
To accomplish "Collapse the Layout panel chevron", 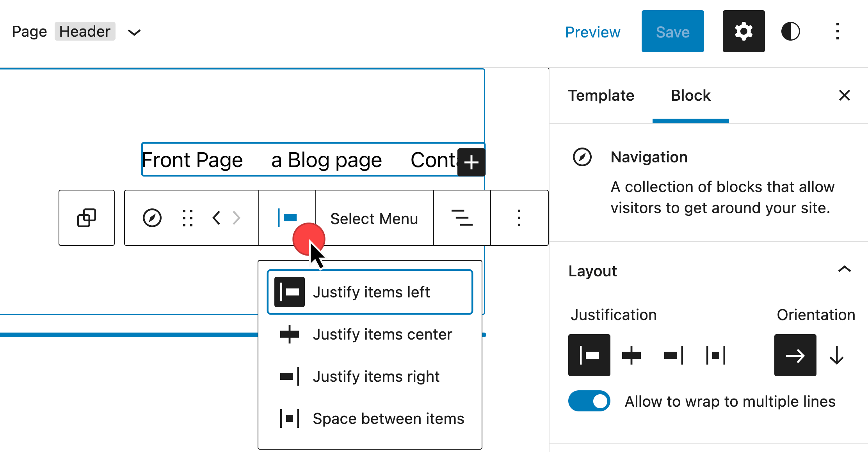I will point(844,270).
